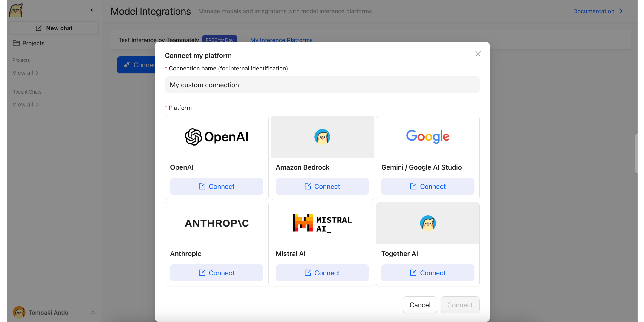
Task: Click the plug icon on blue Connect button
Action: pyautogui.click(x=127, y=65)
